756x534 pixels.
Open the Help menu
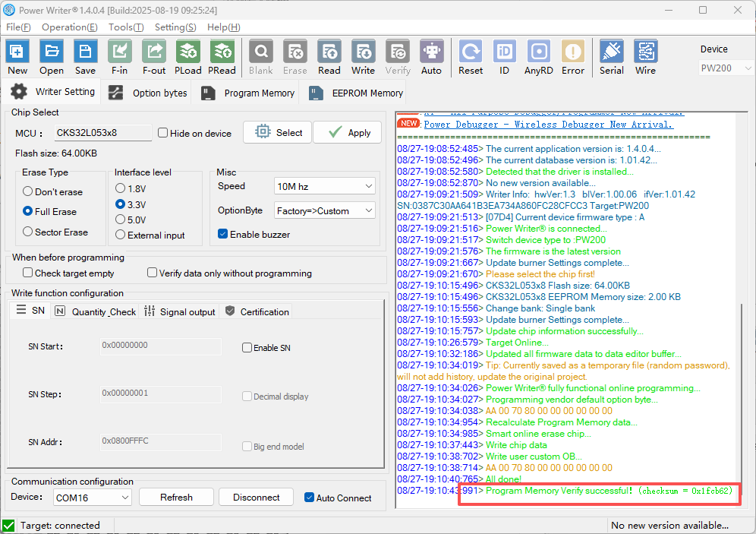(224, 27)
